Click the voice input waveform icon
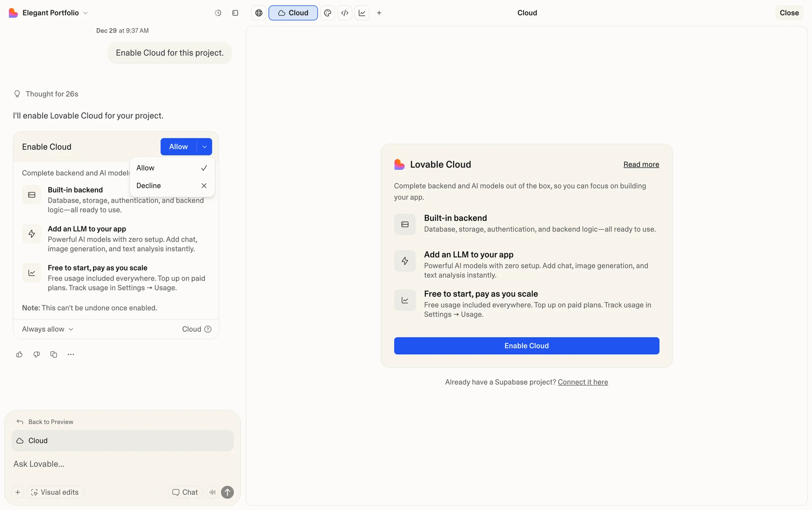 click(212, 492)
